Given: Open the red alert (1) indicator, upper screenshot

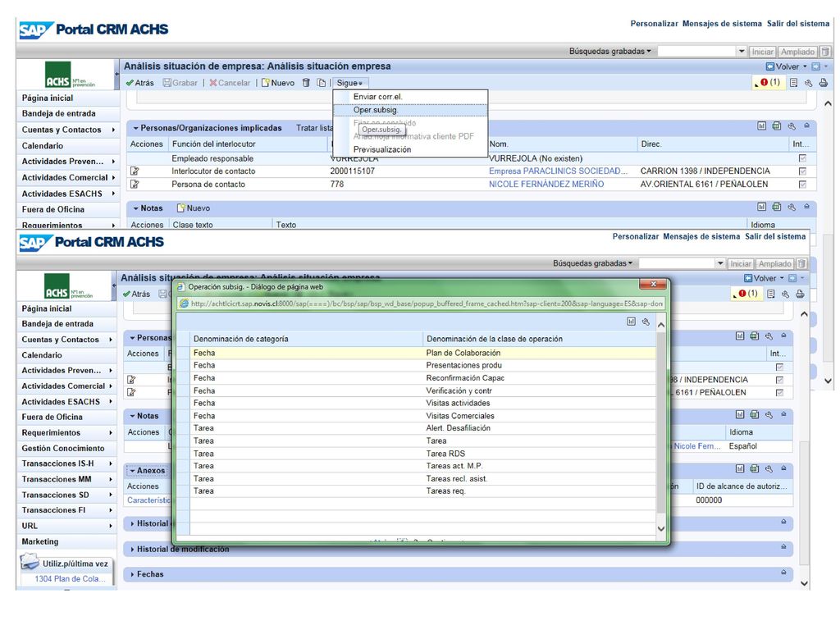Looking at the screenshot, I should click(x=769, y=83).
